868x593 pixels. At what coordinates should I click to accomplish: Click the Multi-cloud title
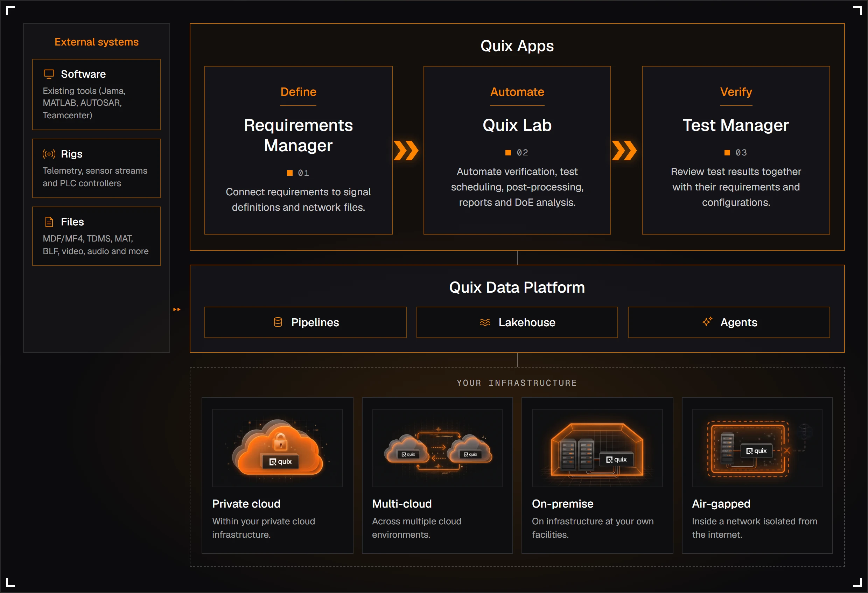point(402,504)
